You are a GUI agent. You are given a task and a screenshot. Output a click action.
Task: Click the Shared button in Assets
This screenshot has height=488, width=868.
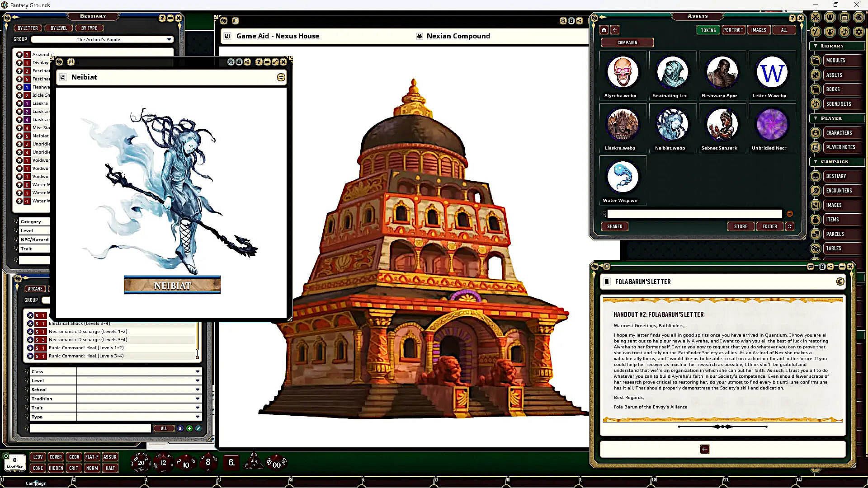coord(614,226)
